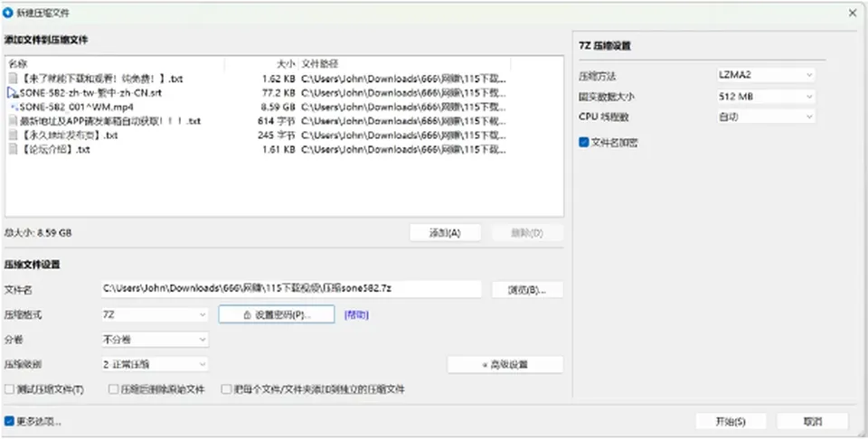The width and height of the screenshot is (868, 439).
Task: Select the first .txt file in the list
Action: tap(258, 79)
